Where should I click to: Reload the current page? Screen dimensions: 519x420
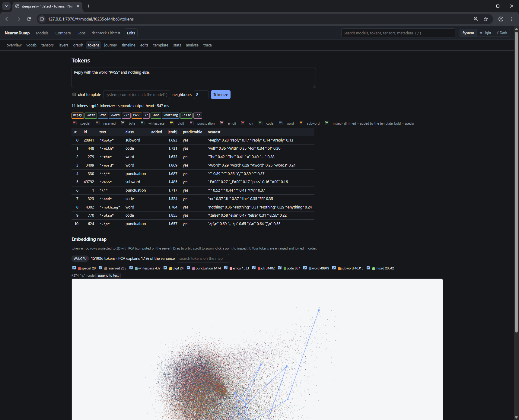pyautogui.click(x=29, y=19)
